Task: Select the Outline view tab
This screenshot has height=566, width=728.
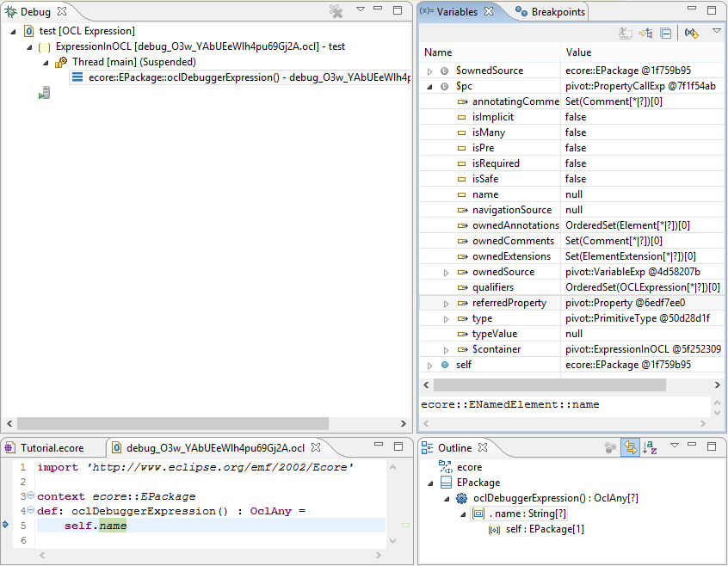Action: (x=454, y=447)
